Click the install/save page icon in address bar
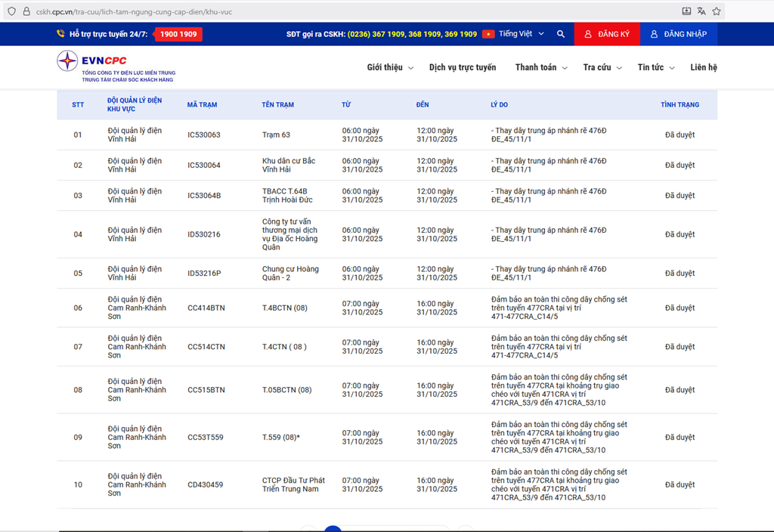 click(686, 11)
